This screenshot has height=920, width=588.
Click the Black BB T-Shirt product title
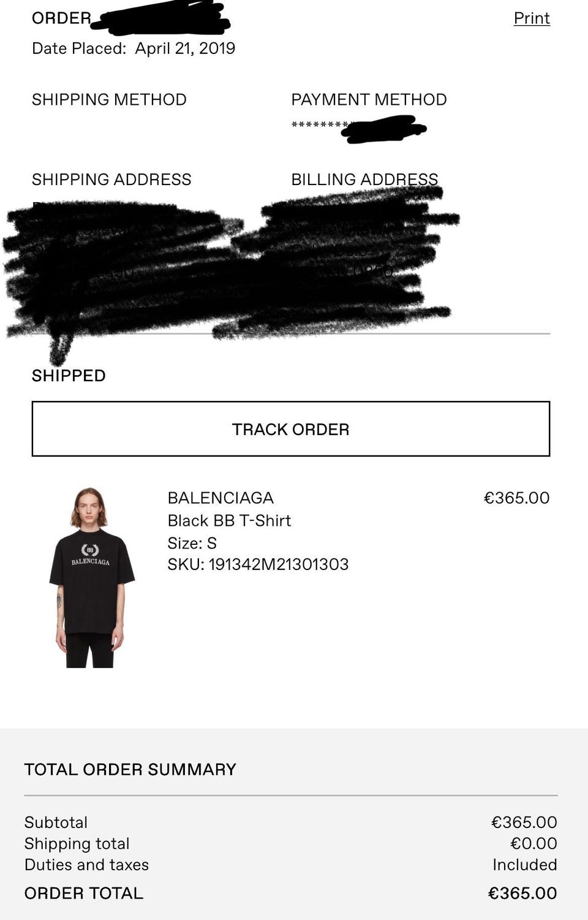click(229, 520)
